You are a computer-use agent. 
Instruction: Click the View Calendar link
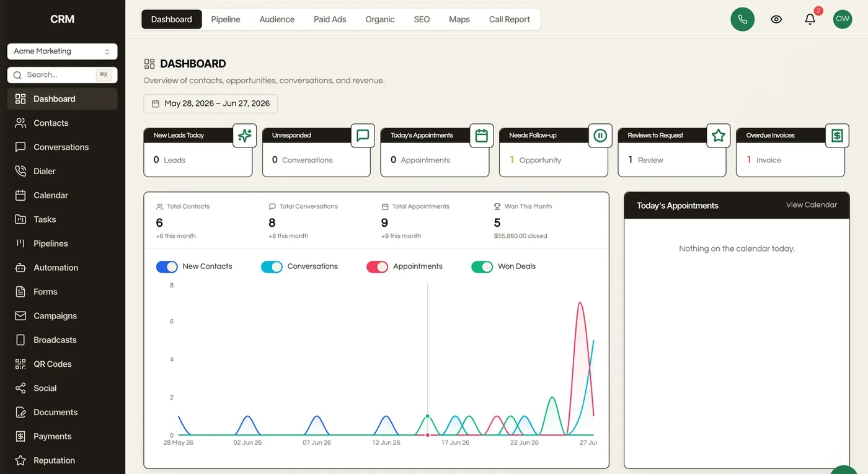point(811,204)
